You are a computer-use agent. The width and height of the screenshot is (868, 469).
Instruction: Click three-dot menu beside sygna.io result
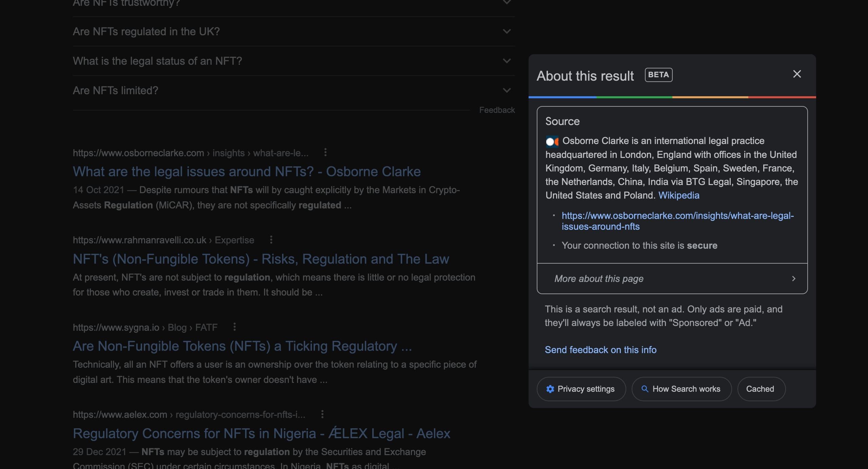click(234, 327)
